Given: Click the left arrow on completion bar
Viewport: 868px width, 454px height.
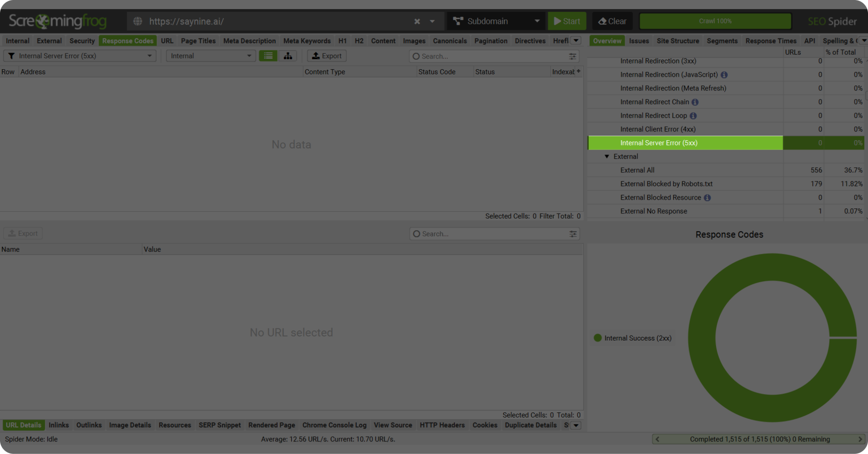Looking at the screenshot, I should pos(657,439).
